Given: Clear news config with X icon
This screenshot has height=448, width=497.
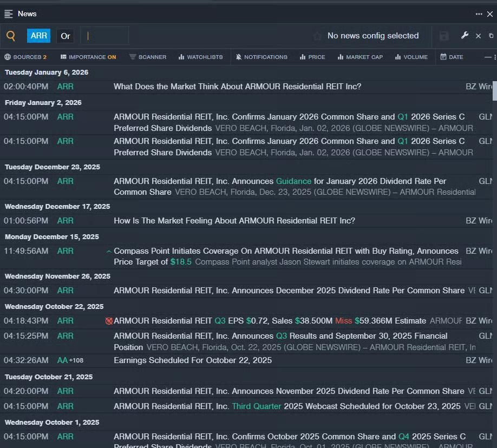Looking at the screenshot, I should click(x=478, y=36).
